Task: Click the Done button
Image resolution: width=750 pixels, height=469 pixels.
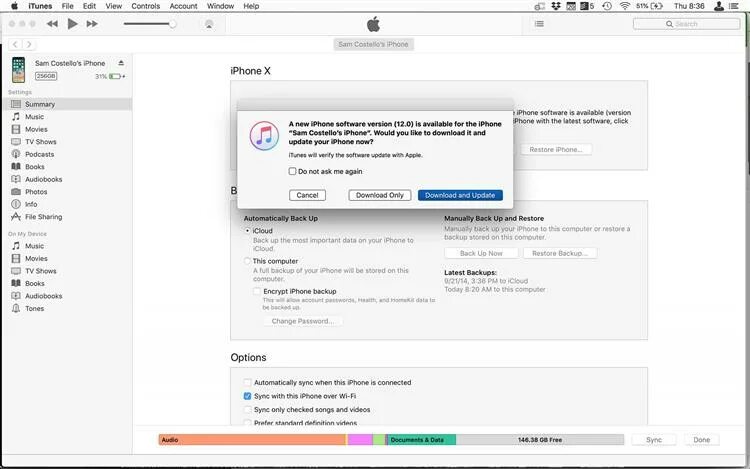Action: pos(702,440)
